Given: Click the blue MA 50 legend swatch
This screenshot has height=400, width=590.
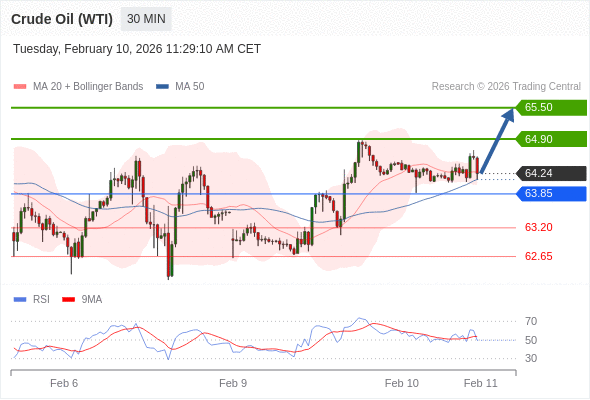Looking at the screenshot, I should pyautogui.click(x=162, y=87).
